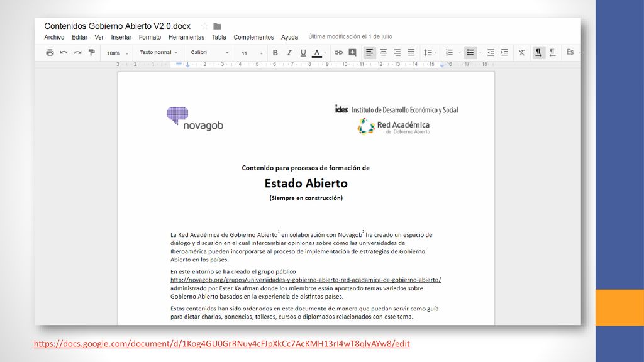This screenshot has height=362, width=644.
Task: Click the Estado Abierto heading
Action: 306,183
